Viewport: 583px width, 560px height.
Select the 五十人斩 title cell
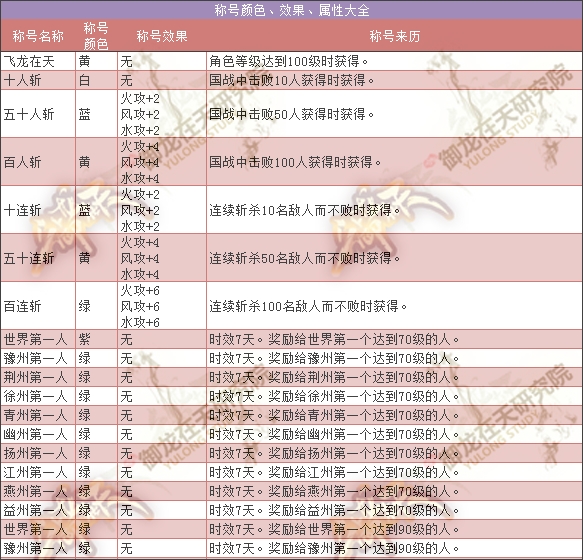38,114
